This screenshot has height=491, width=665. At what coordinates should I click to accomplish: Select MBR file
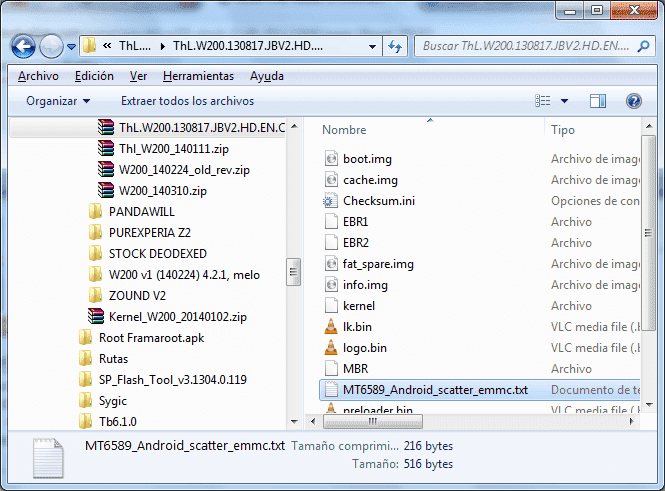pyautogui.click(x=346, y=369)
